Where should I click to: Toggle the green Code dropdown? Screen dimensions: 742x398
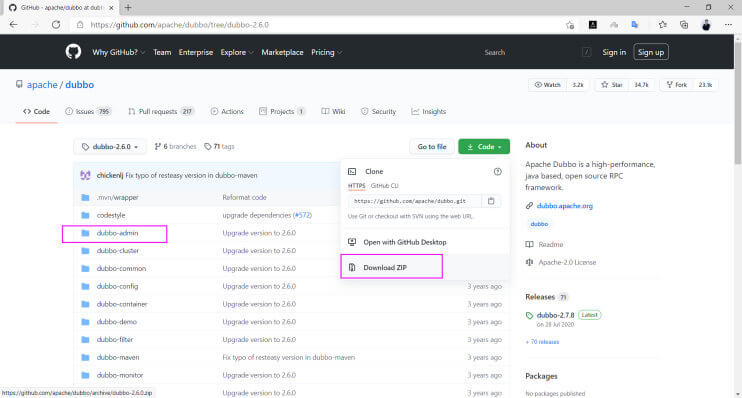484,147
